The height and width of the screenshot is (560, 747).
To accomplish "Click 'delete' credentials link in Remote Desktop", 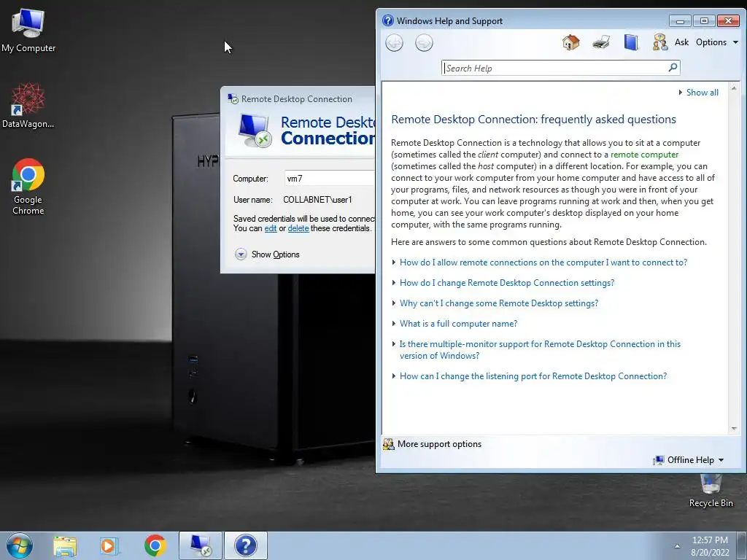I will coord(298,228).
